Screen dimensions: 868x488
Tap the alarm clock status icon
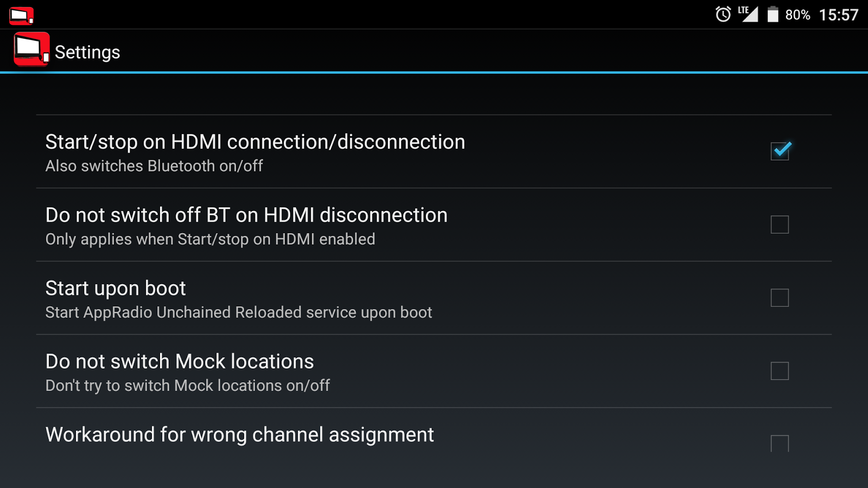click(x=723, y=14)
